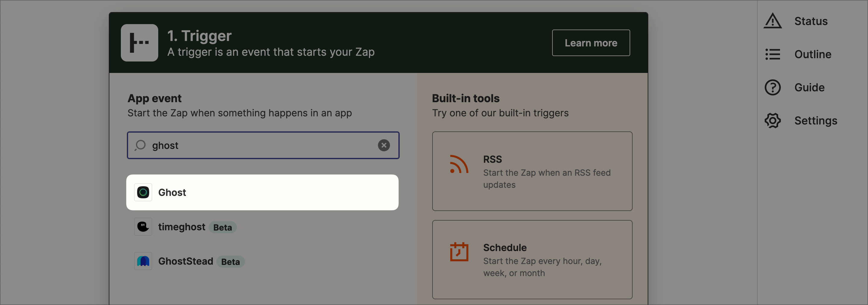The image size is (868, 305).
Task: Open the Outline sidebar item
Action: coord(813,54)
